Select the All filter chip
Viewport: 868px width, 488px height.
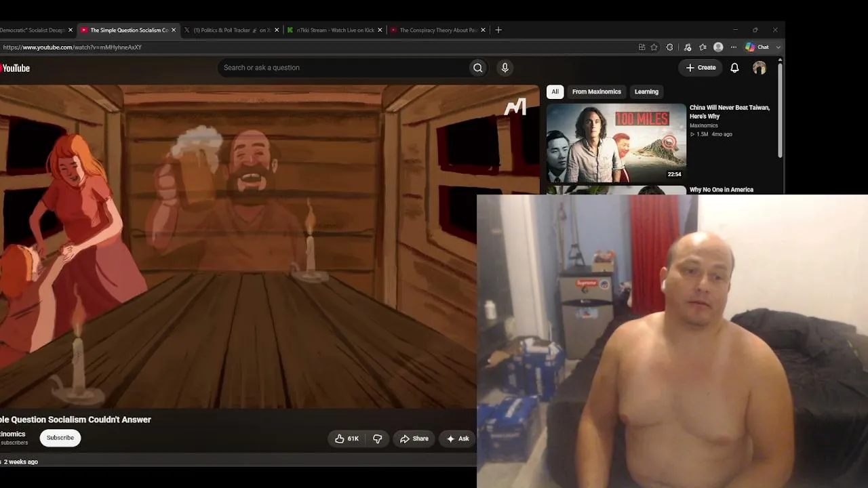pos(555,91)
